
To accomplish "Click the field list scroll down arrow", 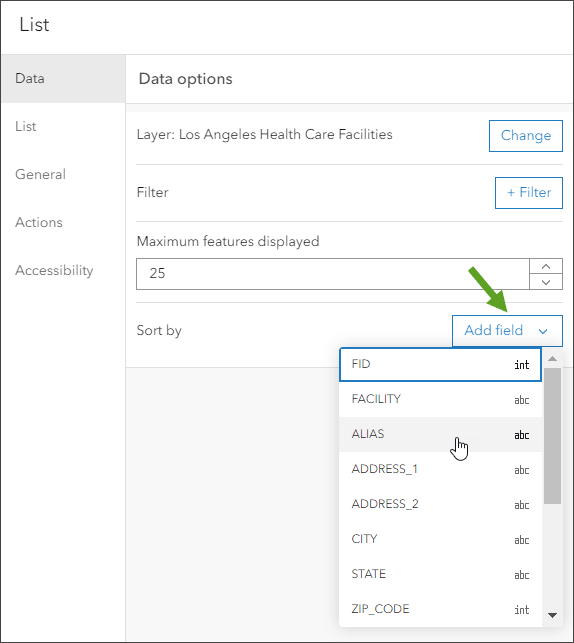I will [552, 615].
